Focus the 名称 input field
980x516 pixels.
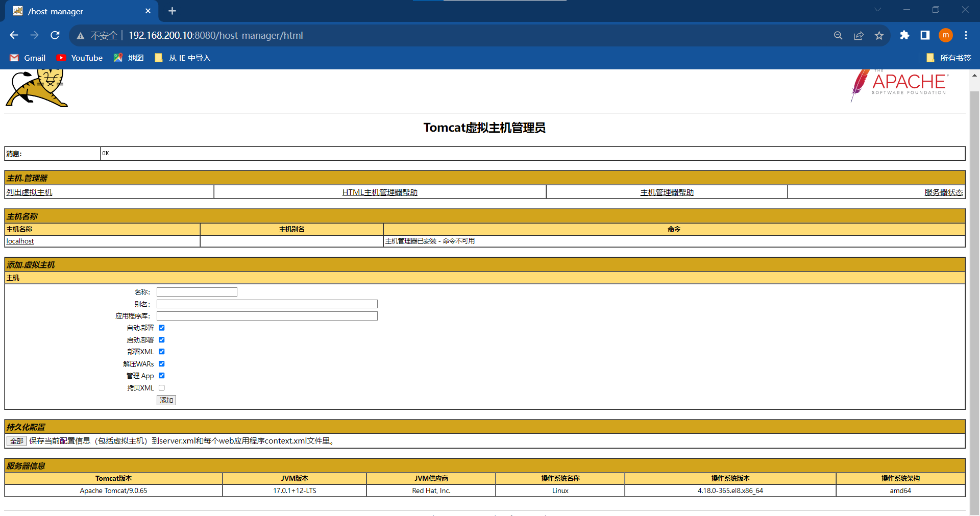pyautogui.click(x=197, y=292)
